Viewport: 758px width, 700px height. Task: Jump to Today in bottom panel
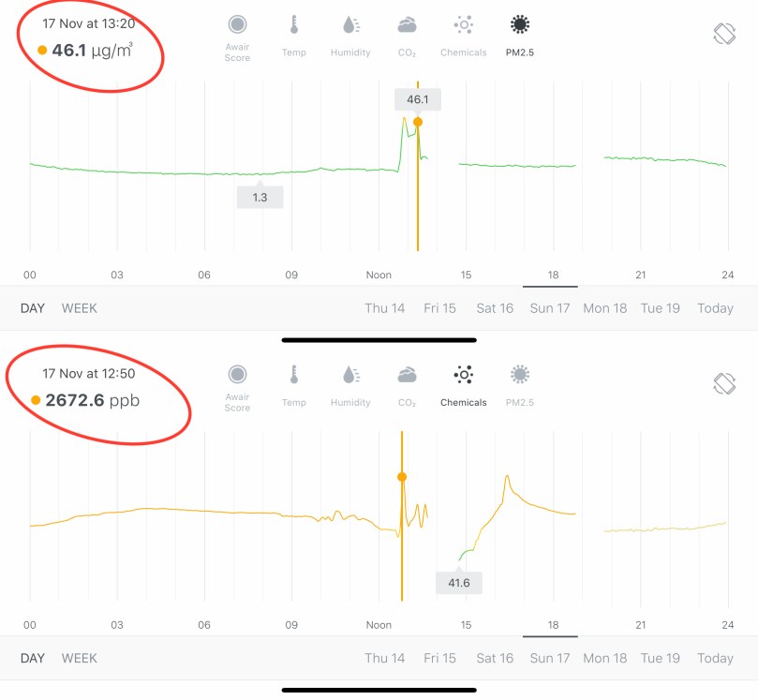(715, 658)
